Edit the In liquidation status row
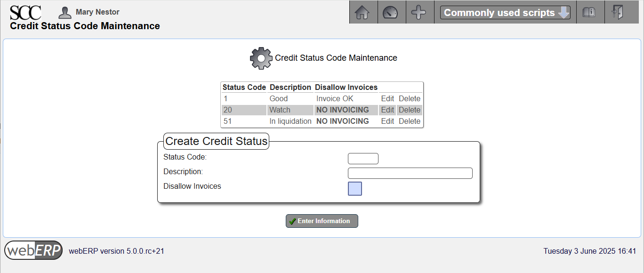 pyautogui.click(x=387, y=121)
